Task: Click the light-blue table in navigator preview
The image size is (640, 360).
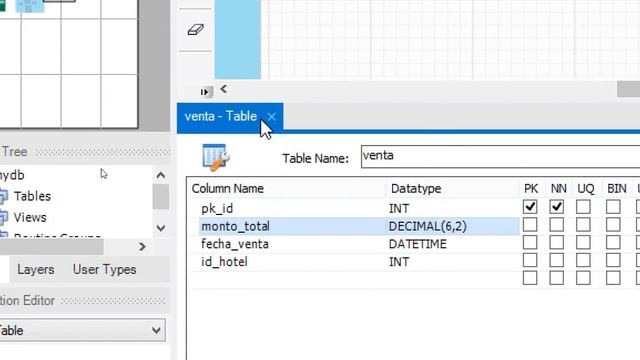Action: point(29,6)
